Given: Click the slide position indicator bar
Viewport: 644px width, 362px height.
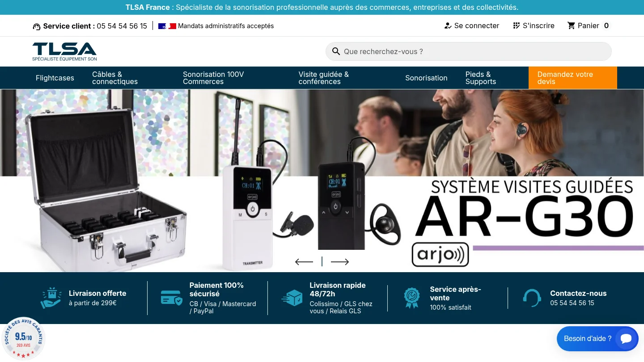Looking at the screenshot, I should point(322,261).
